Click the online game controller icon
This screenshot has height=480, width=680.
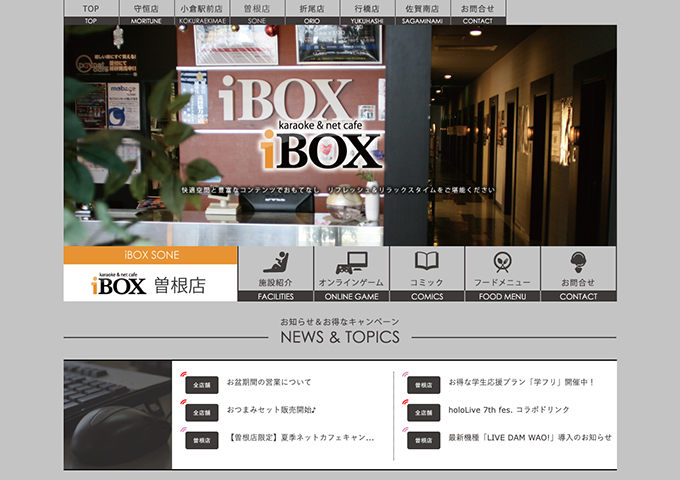(352, 263)
